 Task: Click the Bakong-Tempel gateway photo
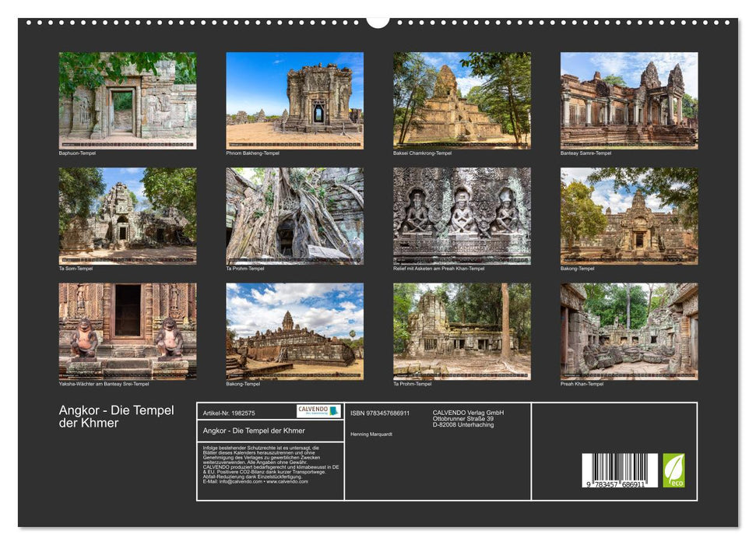[631, 215]
